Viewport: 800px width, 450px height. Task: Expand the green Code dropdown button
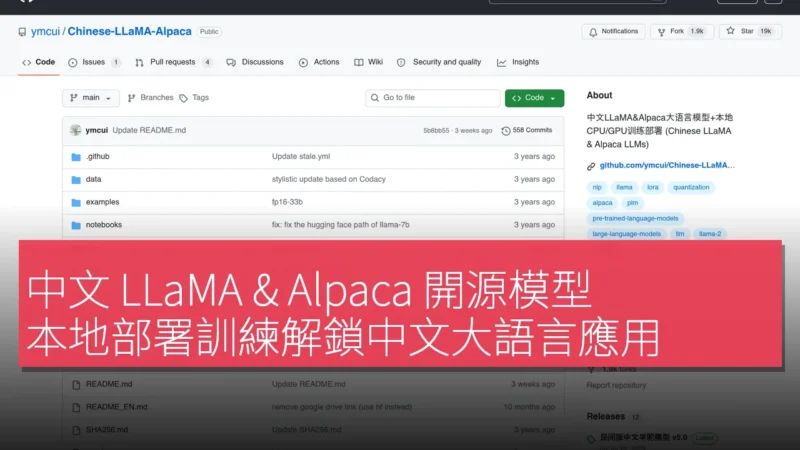(x=534, y=98)
